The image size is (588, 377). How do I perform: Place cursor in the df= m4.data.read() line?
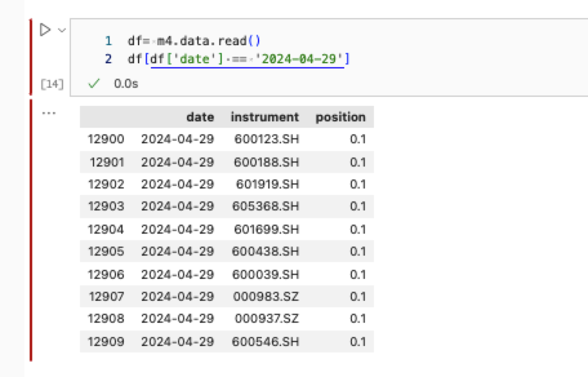(193, 41)
